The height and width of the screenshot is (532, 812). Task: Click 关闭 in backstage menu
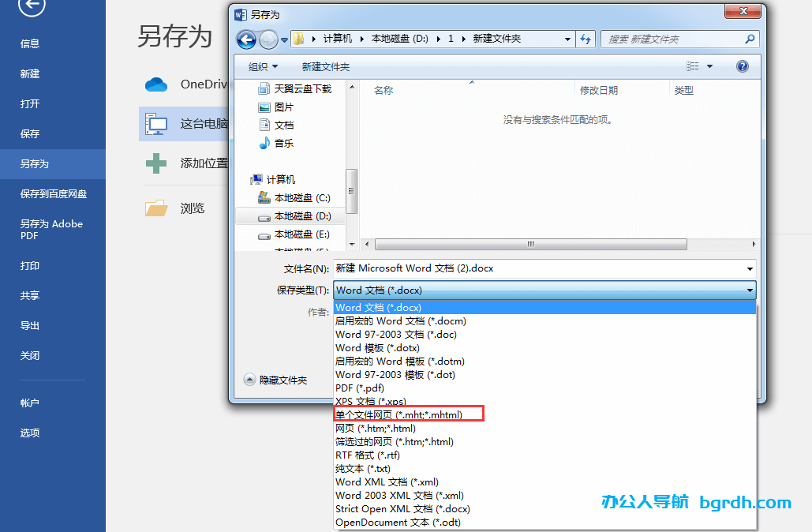(30, 356)
